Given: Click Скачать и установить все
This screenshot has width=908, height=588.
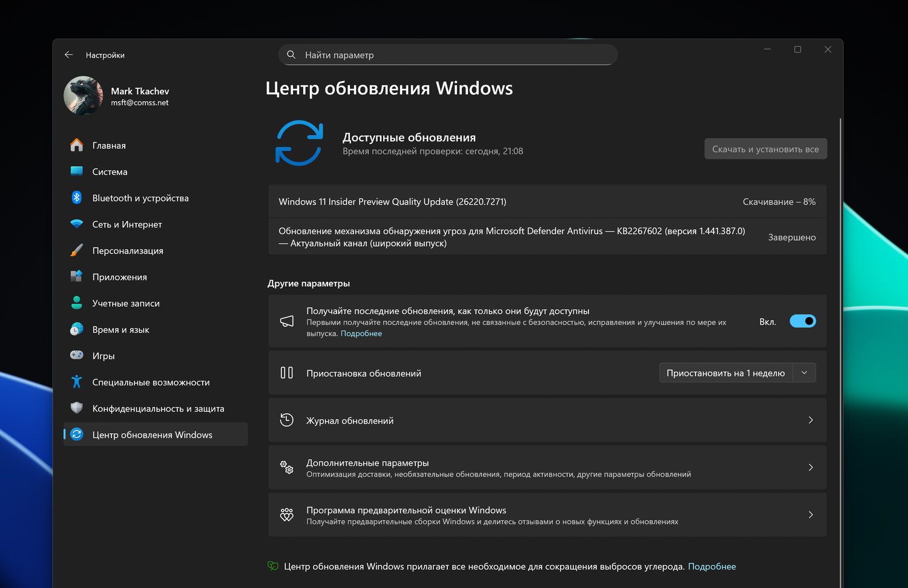Looking at the screenshot, I should click(765, 148).
